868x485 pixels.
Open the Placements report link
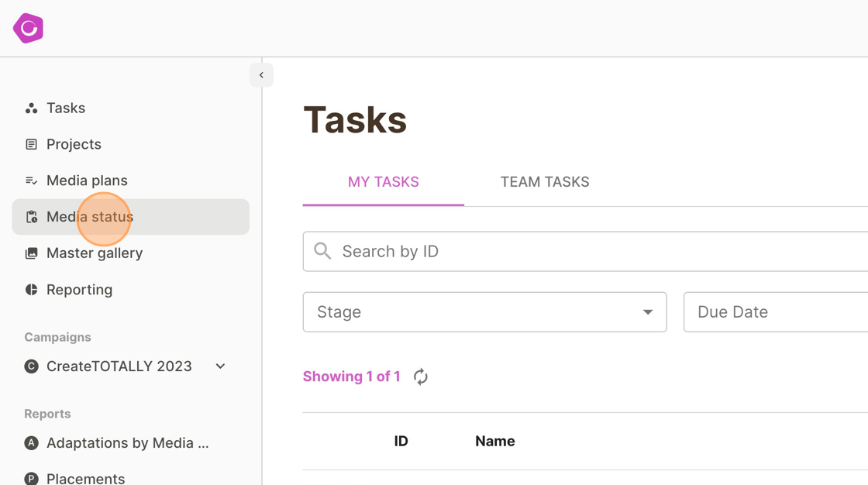[85, 478]
